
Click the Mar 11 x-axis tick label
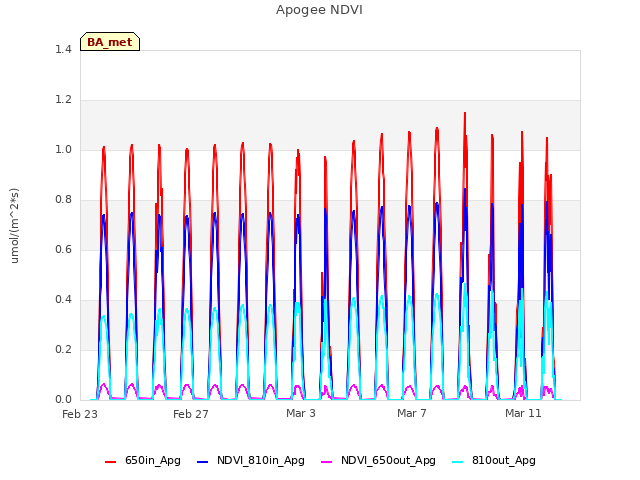523,413
